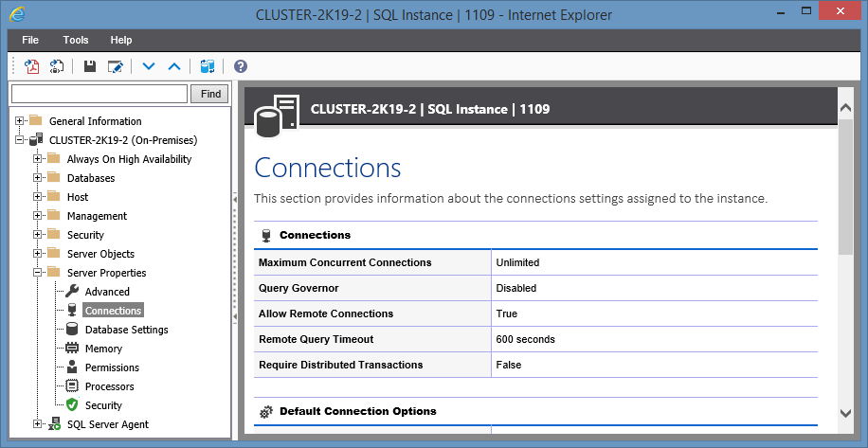Click the small icon beside Connections table heading
The image size is (868, 448).
coord(266,236)
